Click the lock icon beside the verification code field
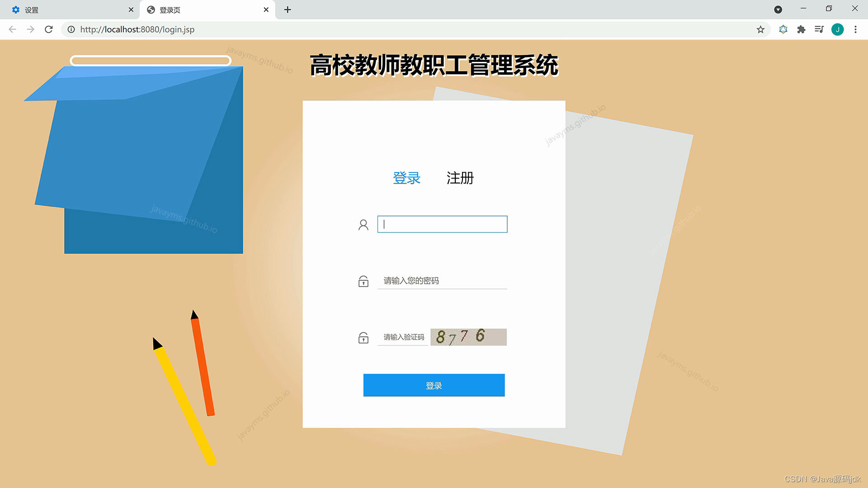The height and width of the screenshot is (488, 868). click(x=363, y=338)
